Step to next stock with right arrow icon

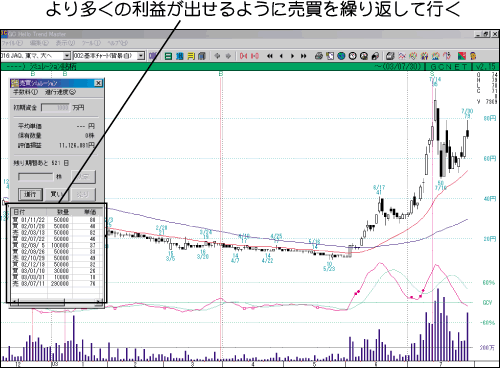292,56
